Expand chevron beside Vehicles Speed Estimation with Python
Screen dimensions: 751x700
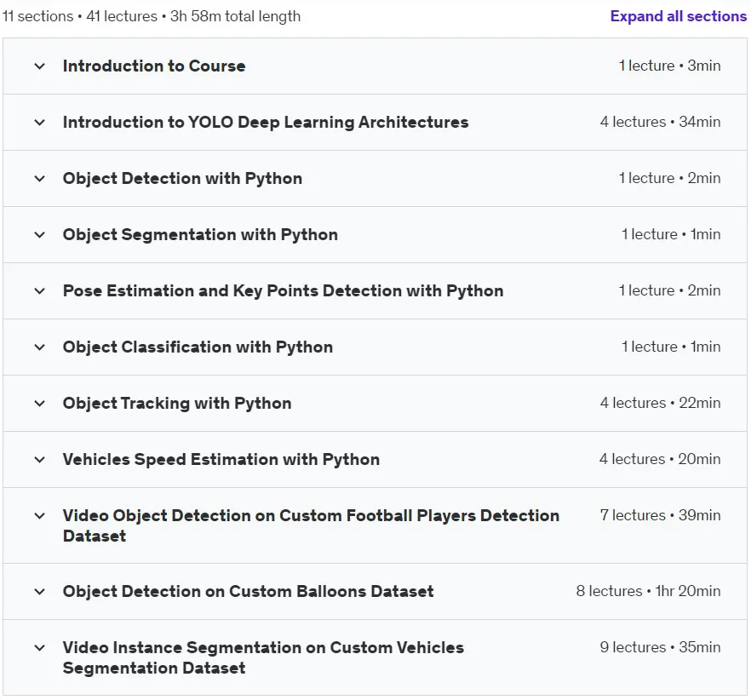(x=40, y=460)
